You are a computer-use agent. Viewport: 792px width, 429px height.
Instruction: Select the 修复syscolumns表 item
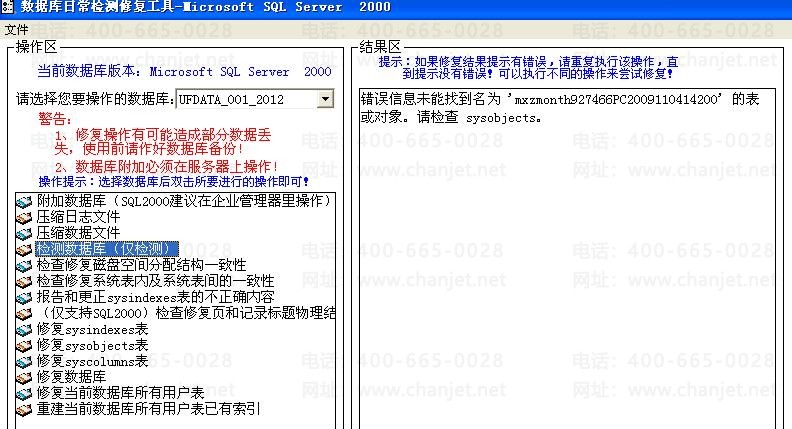92,361
